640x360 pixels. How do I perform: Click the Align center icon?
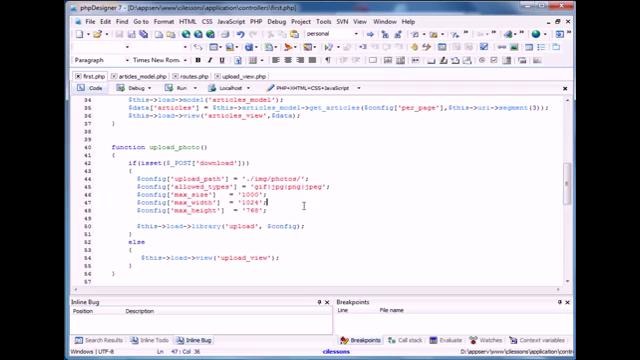tap(288, 60)
